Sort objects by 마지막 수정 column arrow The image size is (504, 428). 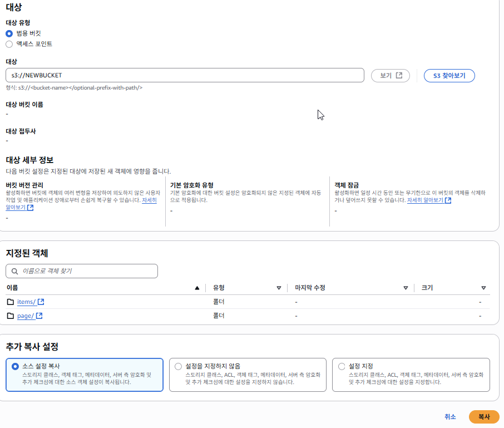[x=406, y=288]
